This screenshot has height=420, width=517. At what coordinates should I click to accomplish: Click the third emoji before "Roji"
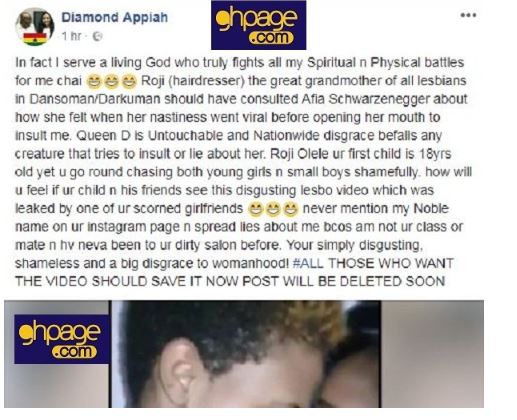point(129,82)
